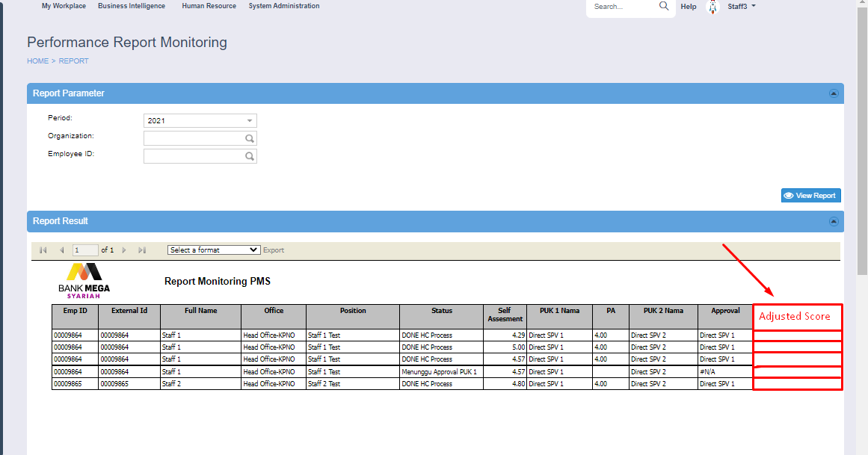This screenshot has width=868, height=455.
Task: Click the Self Assesment column header
Action: 505,317
